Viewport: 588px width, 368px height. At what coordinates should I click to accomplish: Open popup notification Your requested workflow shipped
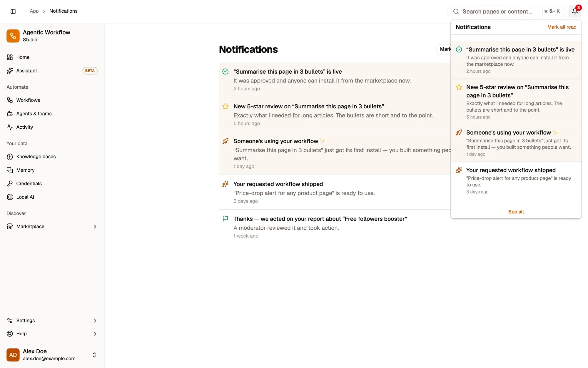click(x=516, y=181)
